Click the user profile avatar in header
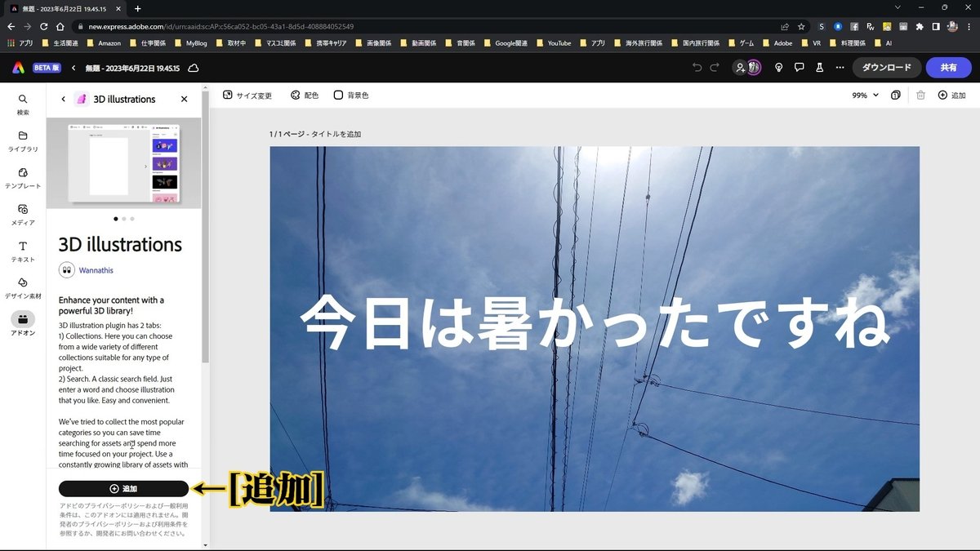Viewport: 980px width, 551px height. [x=755, y=68]
